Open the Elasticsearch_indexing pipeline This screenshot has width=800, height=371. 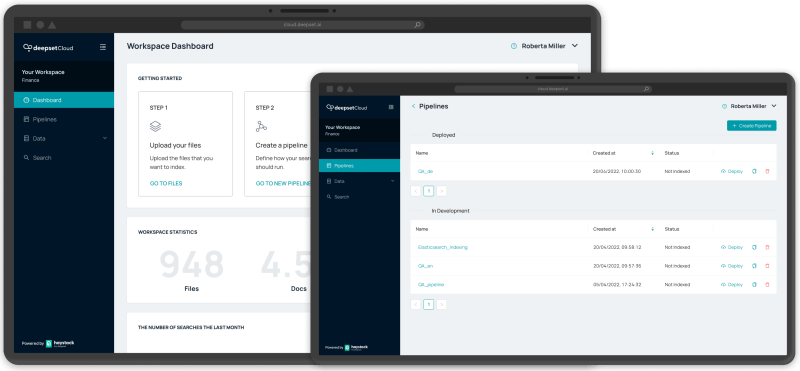[x=442, y=247]
